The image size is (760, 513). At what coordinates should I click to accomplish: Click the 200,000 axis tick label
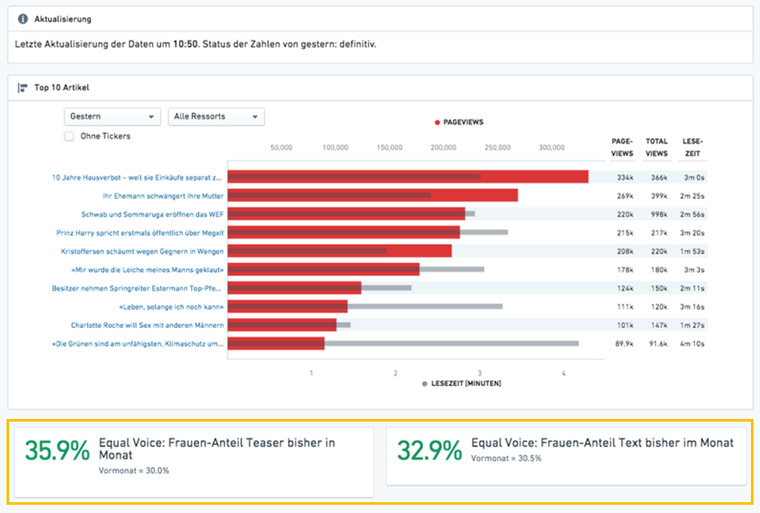(x=443, y=147)
